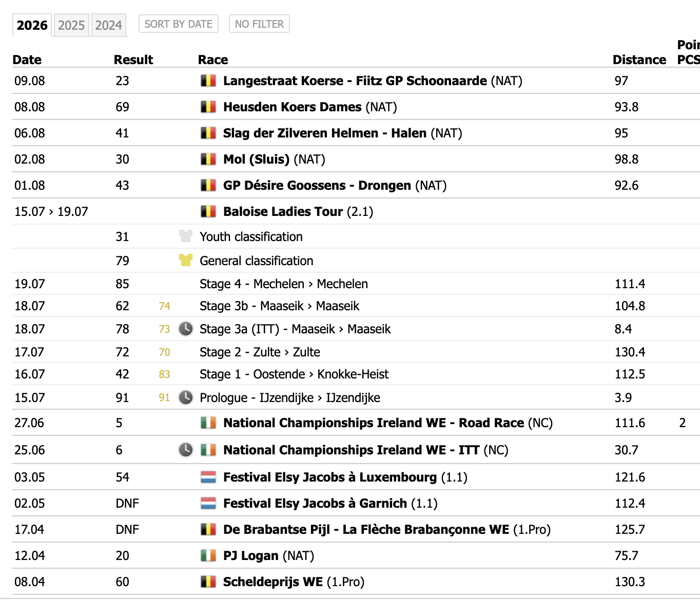
Task: Click Irish flag beside National Championships Road Race
Action: pos(208,423)
